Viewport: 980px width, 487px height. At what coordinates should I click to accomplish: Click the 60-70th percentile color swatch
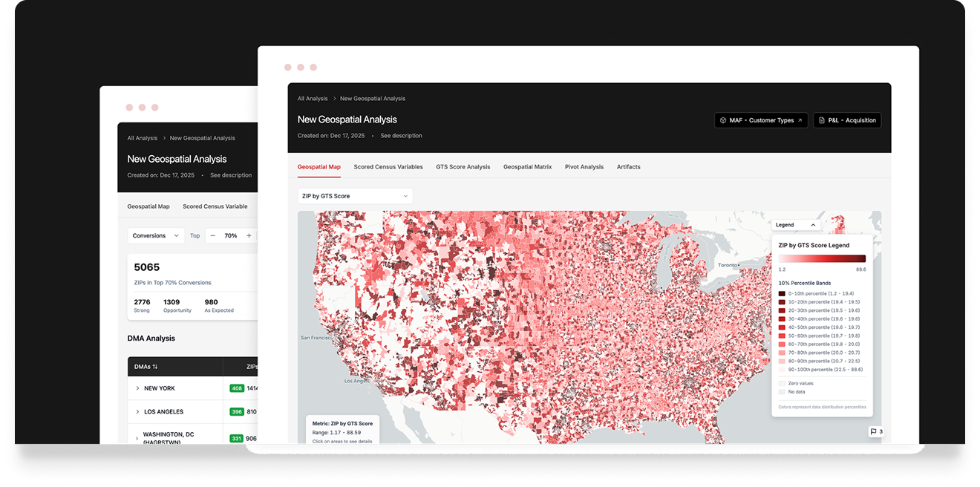[782, 344]
